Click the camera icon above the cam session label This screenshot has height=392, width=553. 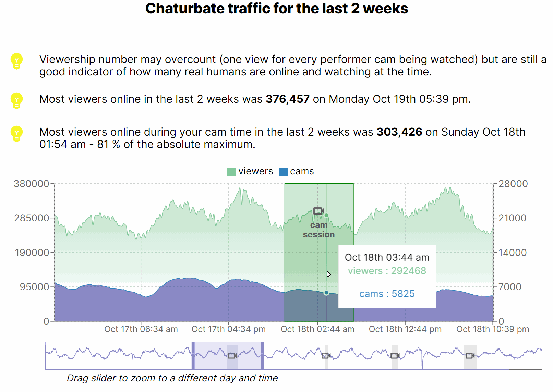tap(318, 211)
